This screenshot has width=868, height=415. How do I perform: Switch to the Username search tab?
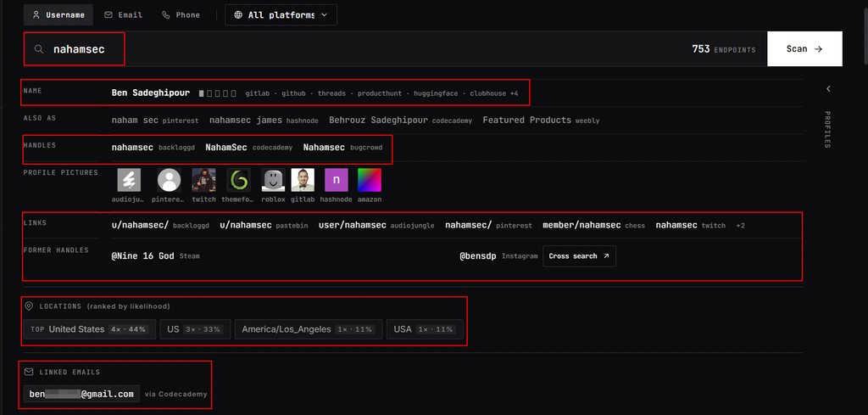[x=58, y=15]
